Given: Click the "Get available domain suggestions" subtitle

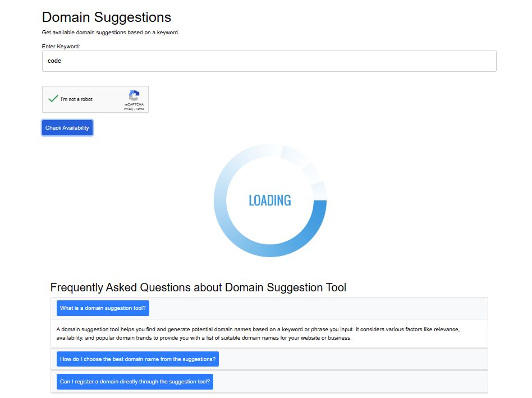Looking at the screenshot, I should (x=111, y=33).
